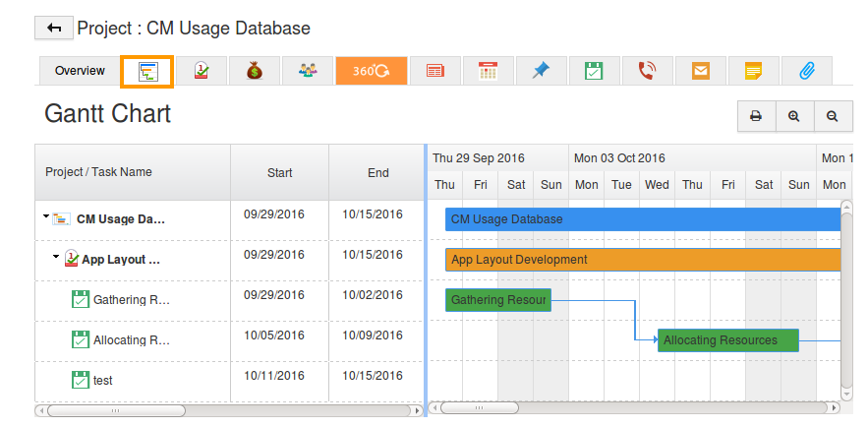
Task: Click the timeline horizontal scrollbar thumb
Action: (x=480, y=408)
